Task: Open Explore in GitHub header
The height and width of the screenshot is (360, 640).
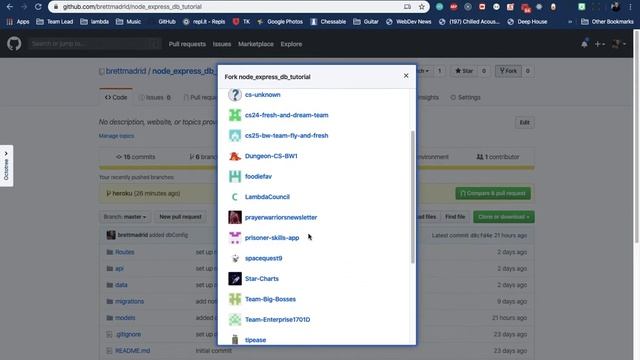Action: pyautogui.click(x=291, y=44)
